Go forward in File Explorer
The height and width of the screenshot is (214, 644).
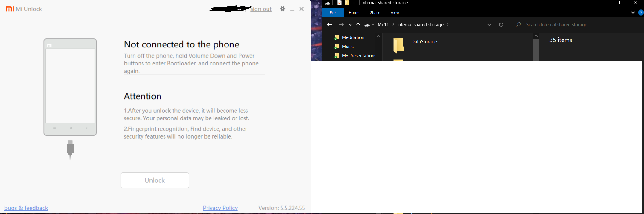(x=341, y=25)
